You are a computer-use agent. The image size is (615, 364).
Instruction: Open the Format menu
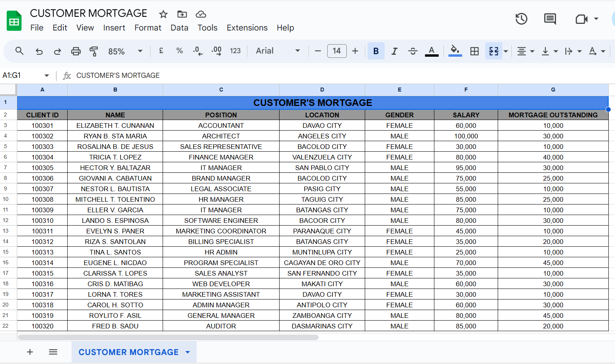click(x=148, y=28)
